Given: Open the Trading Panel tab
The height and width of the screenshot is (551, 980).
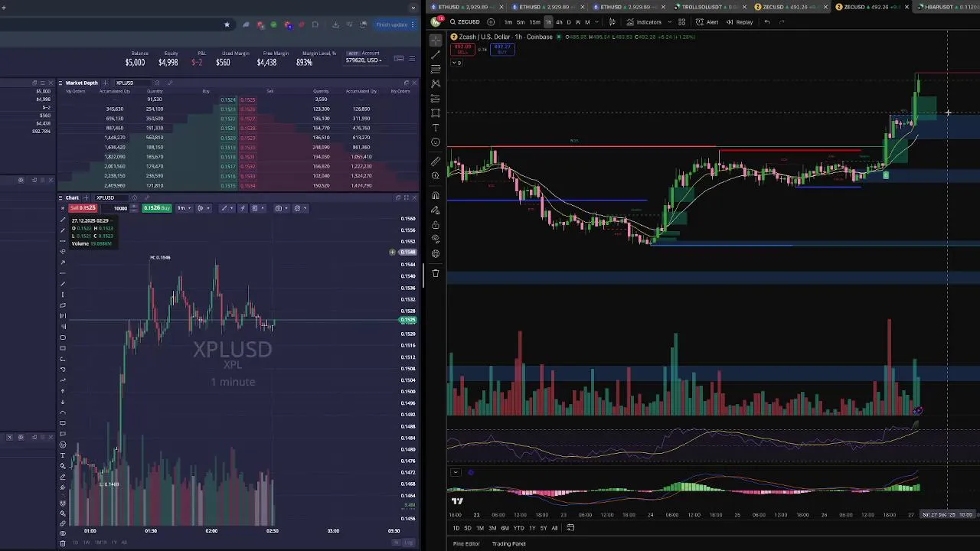Looking at the screenshot, I should point(508,543).
